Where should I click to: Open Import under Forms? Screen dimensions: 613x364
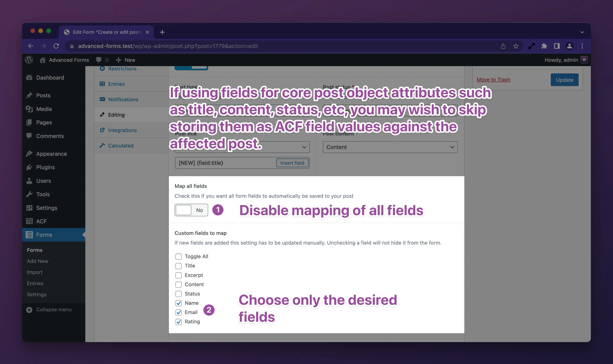click(x=35, y=272)
